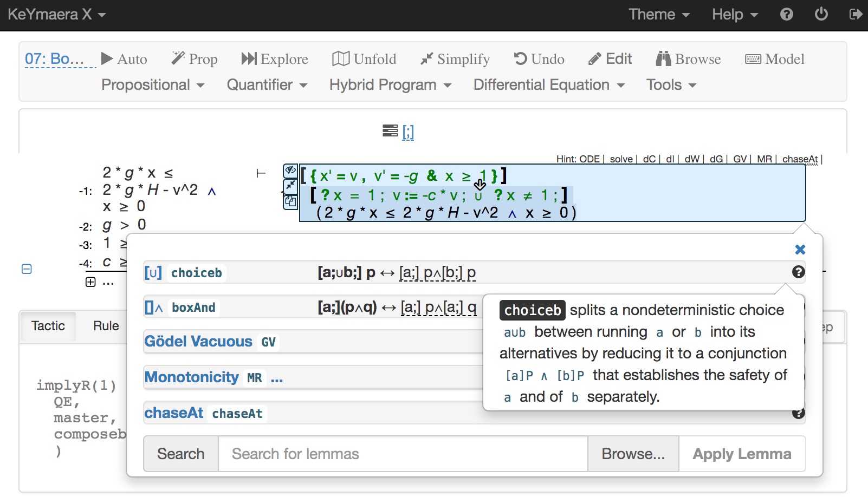
Task: Click the sign-out icon at the top right
Action: [x=856, y=14]
